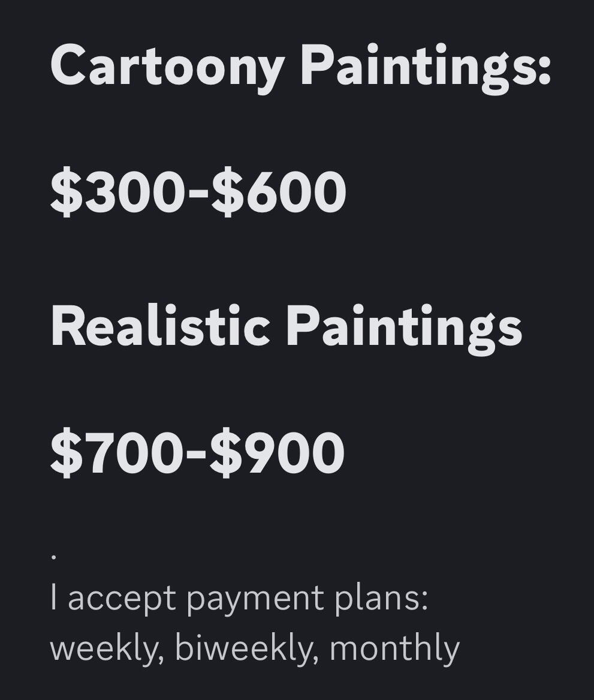Click the word "Cartoony"
This screenshot has width=594, height=700.
(x=167, y=66)
